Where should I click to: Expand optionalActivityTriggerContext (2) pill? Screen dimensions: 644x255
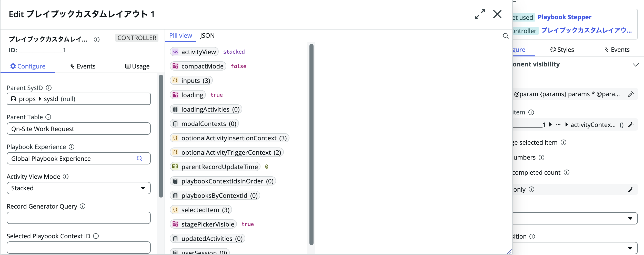click(227, 152)
